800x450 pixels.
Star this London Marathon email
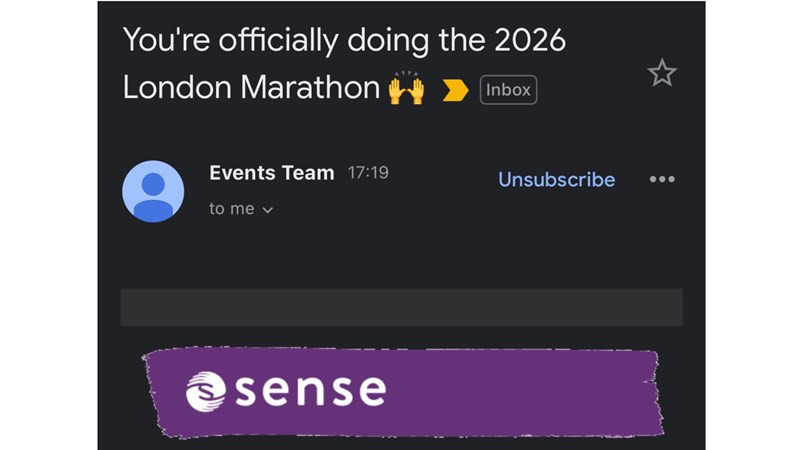[662, 73]
